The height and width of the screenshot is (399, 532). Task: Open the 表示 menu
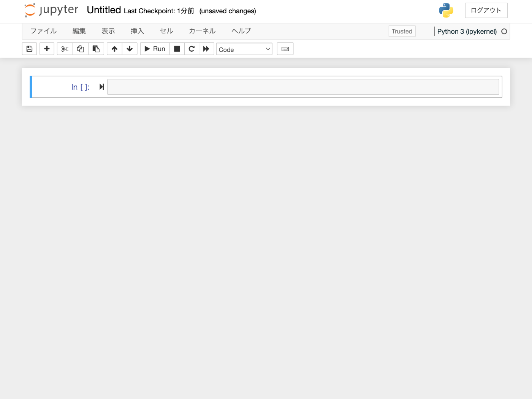click(x=108, y=31)
